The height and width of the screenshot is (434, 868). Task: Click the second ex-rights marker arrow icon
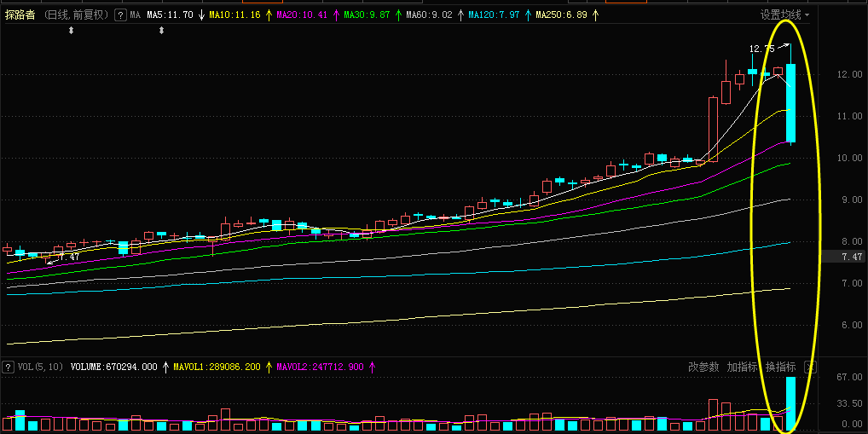tap(162, 31)
